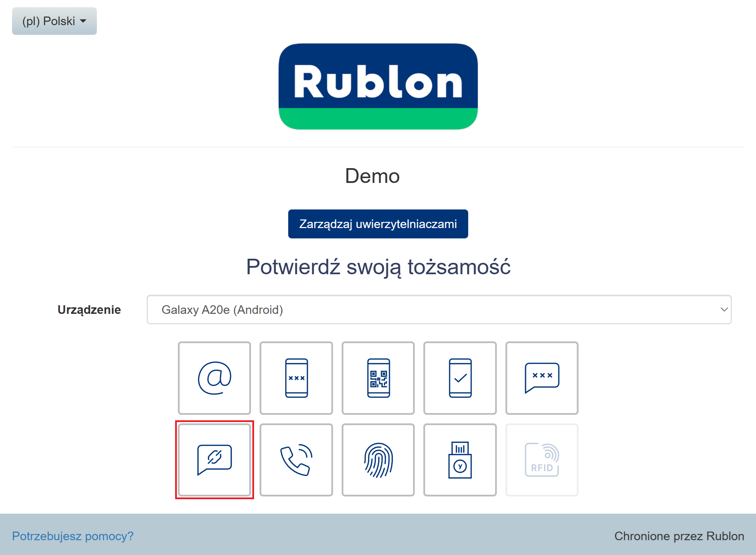This screenshot has height=555, width=756.
Task: Pick the YubiKey USB token method
Action: coord(460,460)
